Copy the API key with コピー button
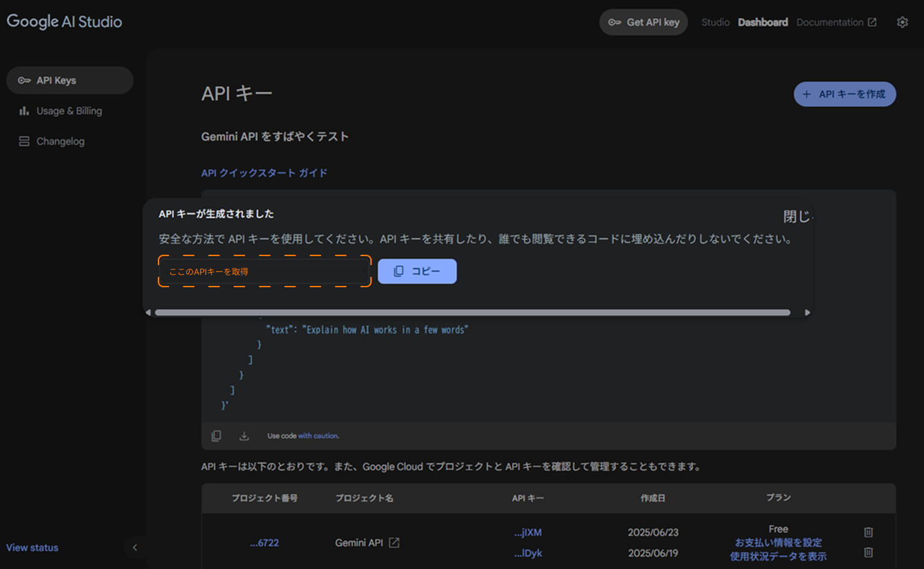Image resolution: width=924 pixels, height=569 pixels. coord(417,271)
